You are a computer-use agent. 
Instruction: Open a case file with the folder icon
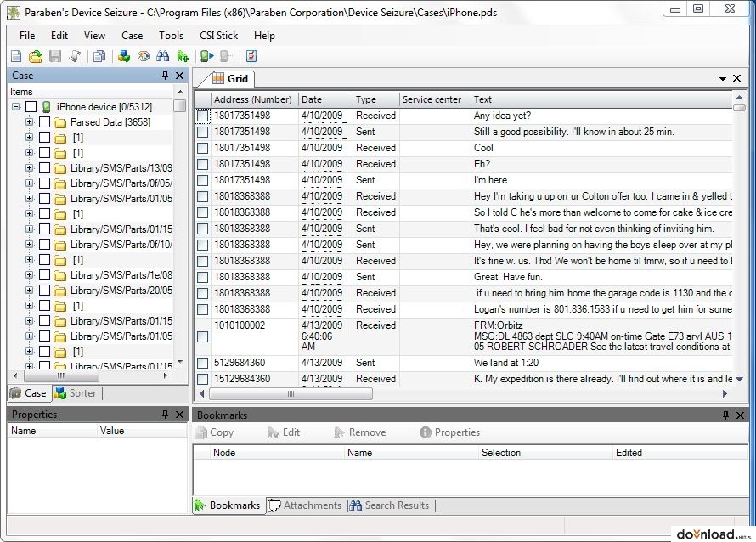click(35, 56)
